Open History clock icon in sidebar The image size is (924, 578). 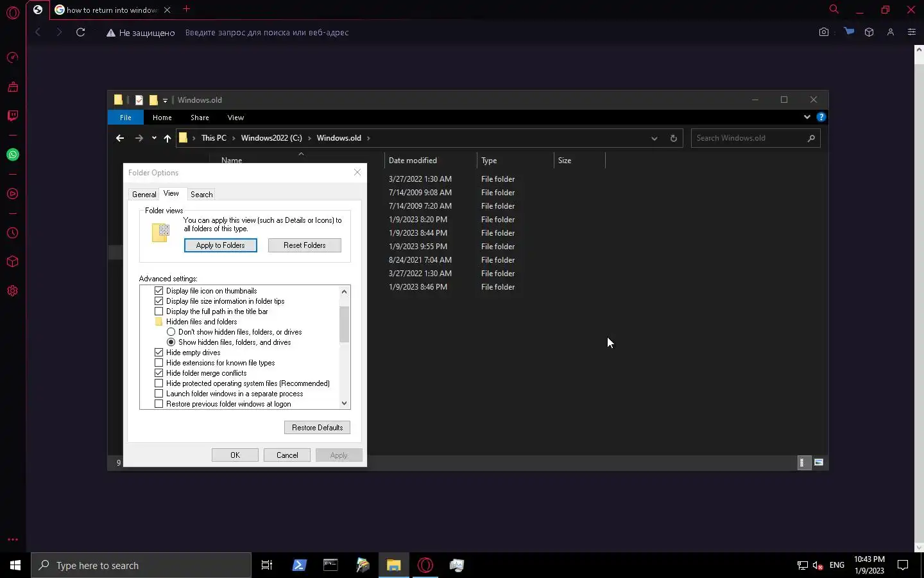12,233
